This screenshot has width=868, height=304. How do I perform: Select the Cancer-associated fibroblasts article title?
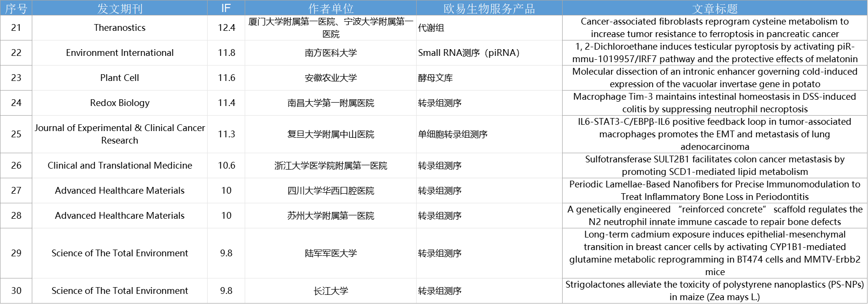[x=715, y=27]
